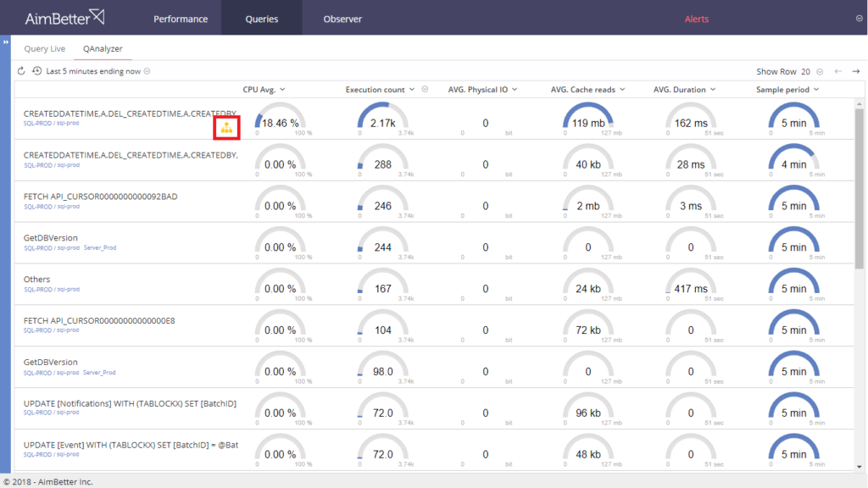The image size is (868, 488).
Task: Click the refresh icon beside time range
Action: [22, 71]
